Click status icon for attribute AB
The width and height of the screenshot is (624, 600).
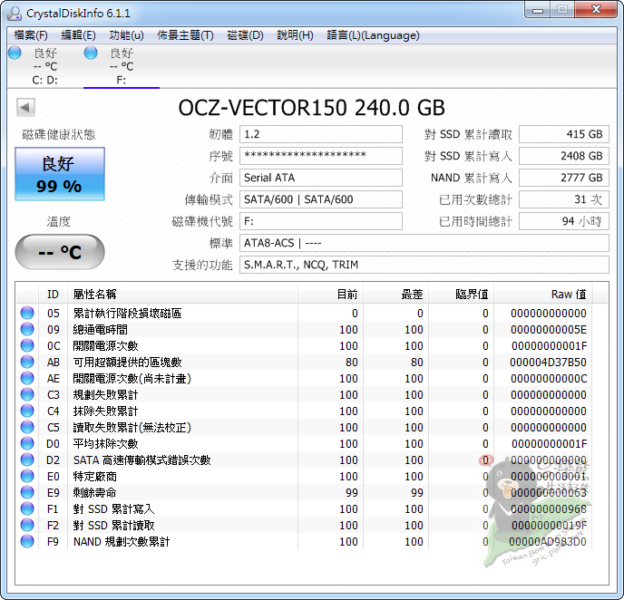click(x=27, y=362)
